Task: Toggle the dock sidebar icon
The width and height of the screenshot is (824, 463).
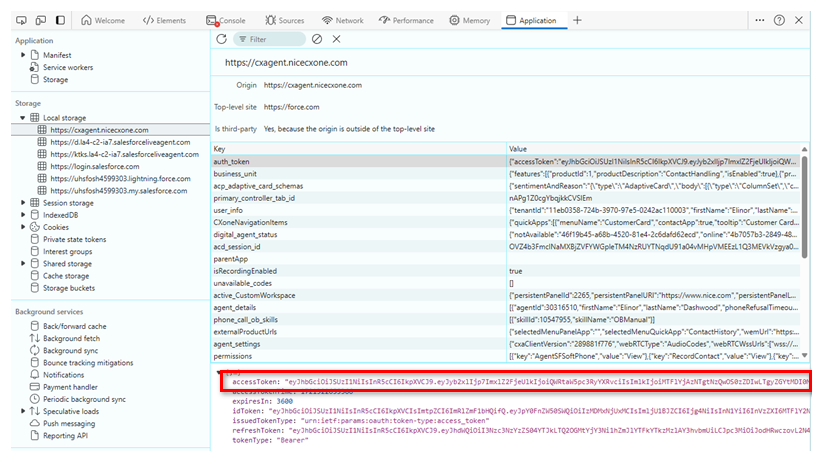Action: pyautogui.click(x=60, y=20)
